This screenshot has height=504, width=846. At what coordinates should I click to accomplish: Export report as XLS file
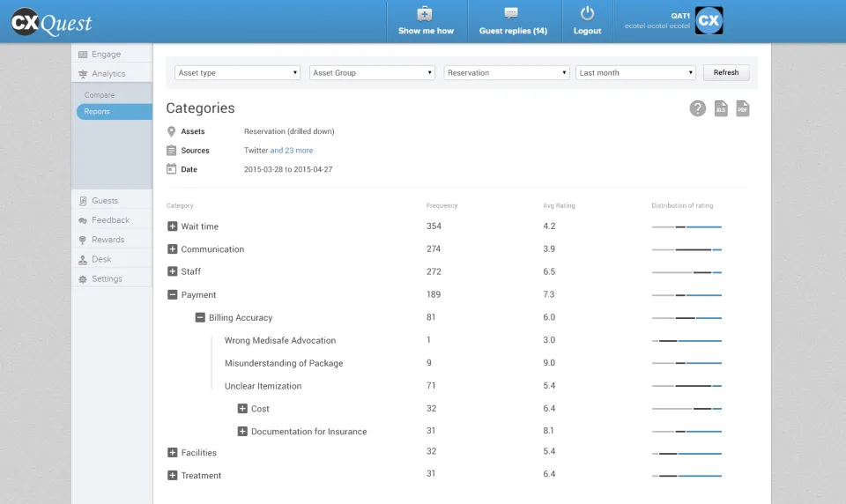coord(721,108)
